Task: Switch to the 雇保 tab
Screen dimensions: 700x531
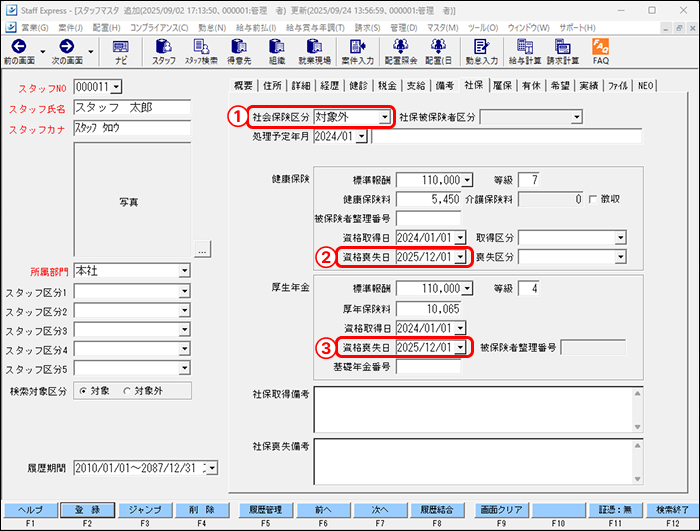Action: [502, 85]
